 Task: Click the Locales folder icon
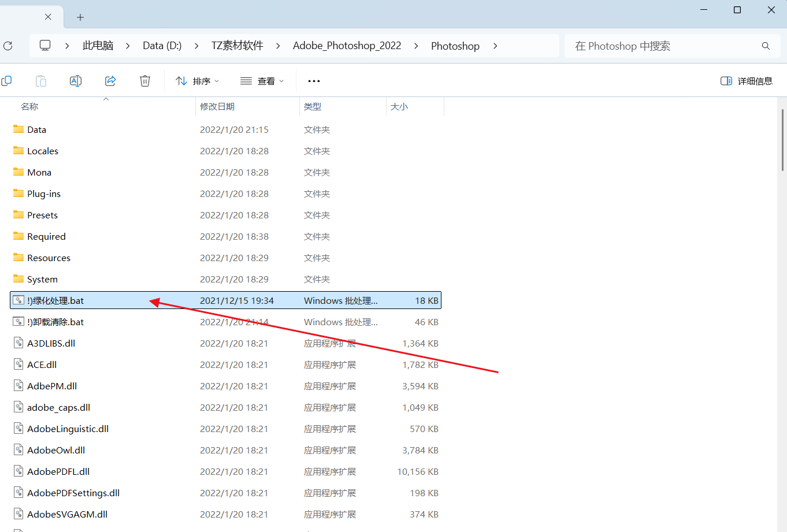(18, 151)
